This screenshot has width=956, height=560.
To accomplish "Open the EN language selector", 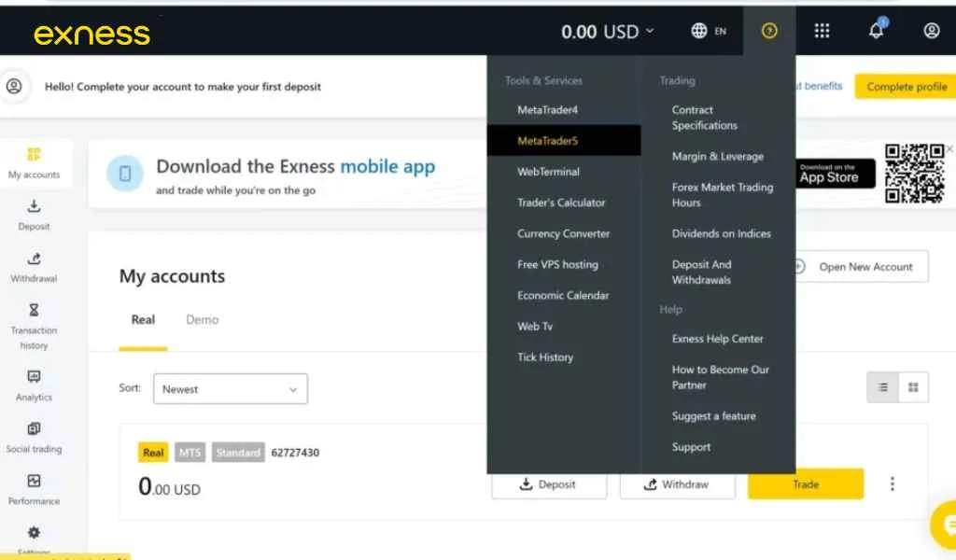I will [x=708, y=30].
